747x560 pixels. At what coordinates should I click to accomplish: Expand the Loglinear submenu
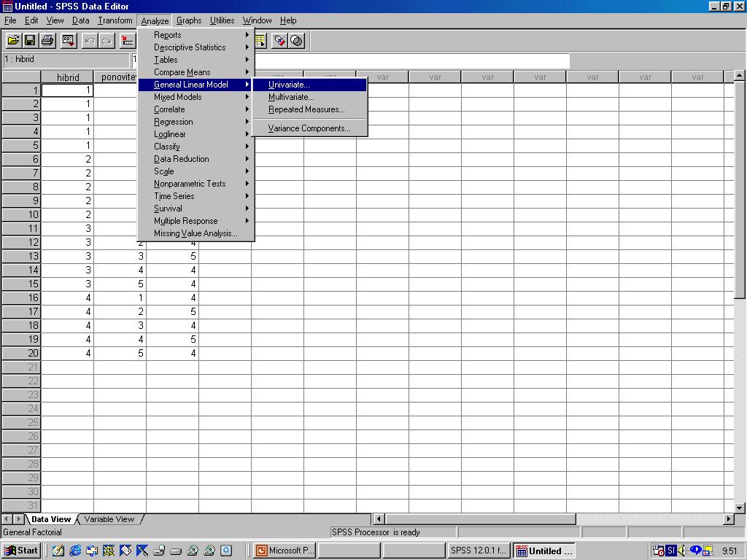click(x=196, y=134)
